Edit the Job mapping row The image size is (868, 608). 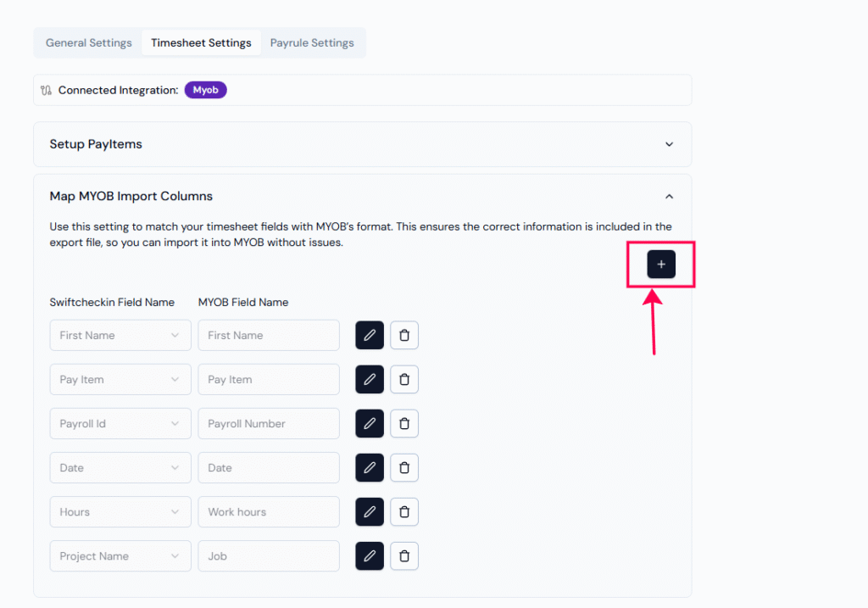pos(370,555)
